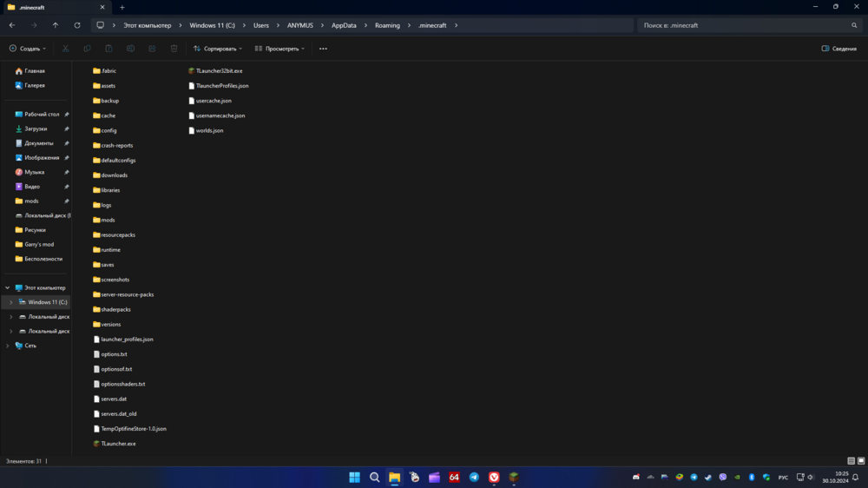868x488 pixels.
Task: Go back with the back arrow
Action: [x=12, y=25]
